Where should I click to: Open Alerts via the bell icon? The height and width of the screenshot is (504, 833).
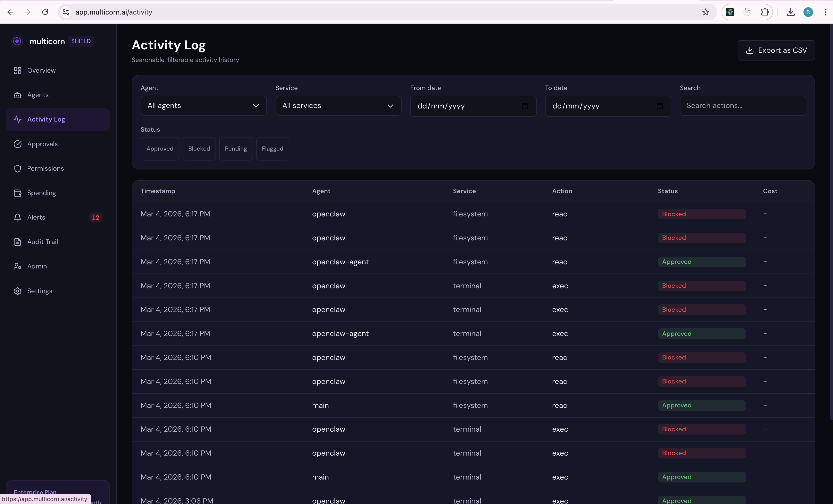18,217
